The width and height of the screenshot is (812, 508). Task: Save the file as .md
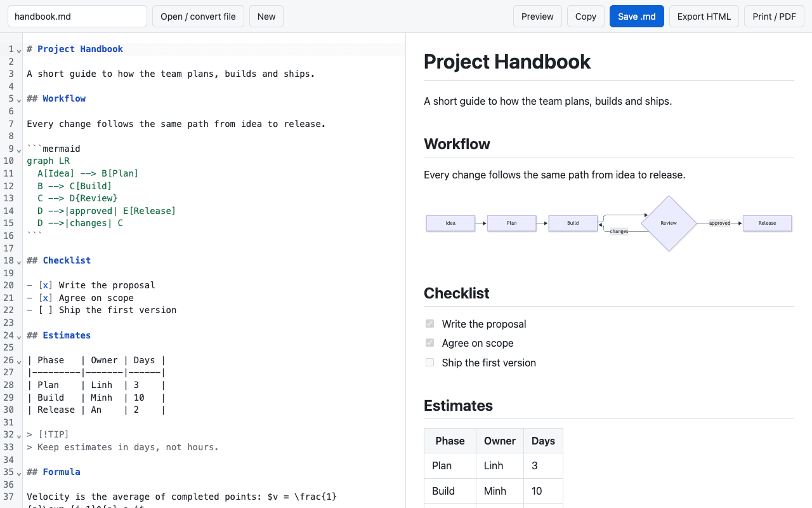point(637,17)
